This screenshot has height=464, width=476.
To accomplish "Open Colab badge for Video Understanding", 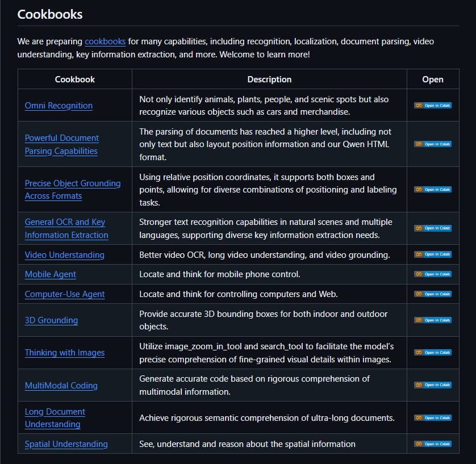I will (433, 254).
